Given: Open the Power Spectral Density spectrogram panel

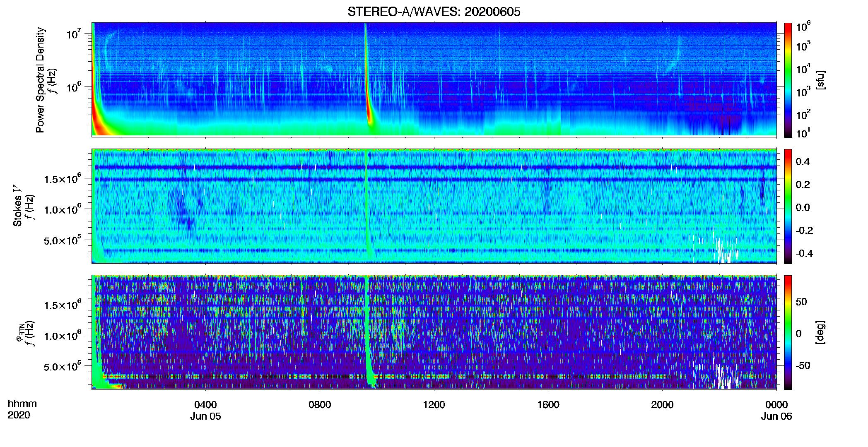Looking at the screenshot, I should 434,79.
